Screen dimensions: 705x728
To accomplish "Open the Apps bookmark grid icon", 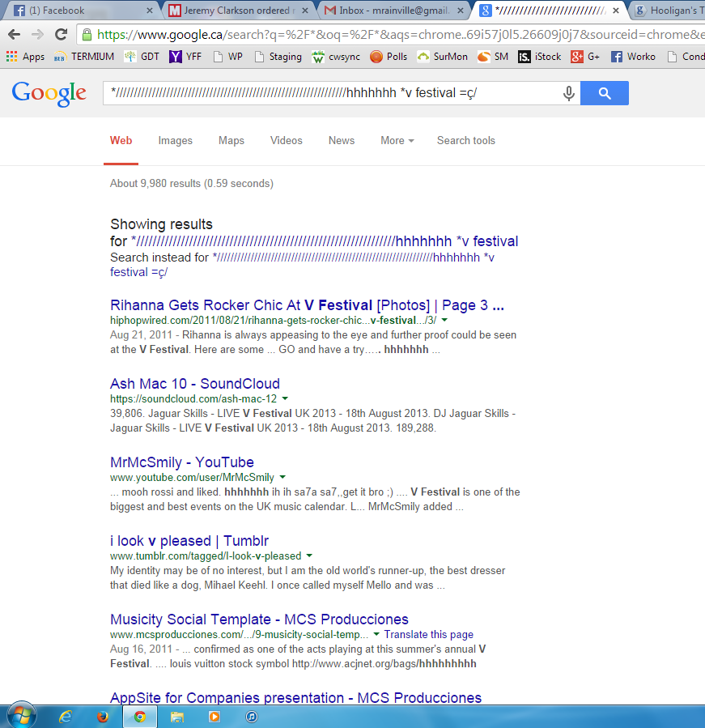I will tap(11, 56).
